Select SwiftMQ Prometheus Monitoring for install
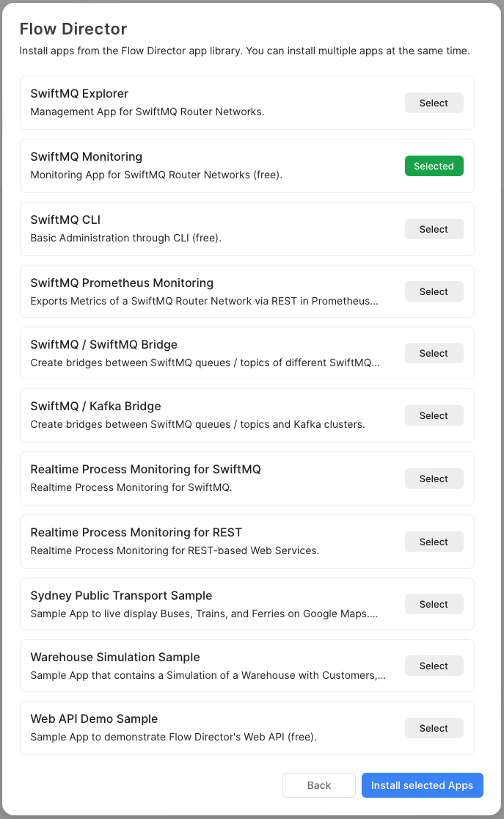 434,292
